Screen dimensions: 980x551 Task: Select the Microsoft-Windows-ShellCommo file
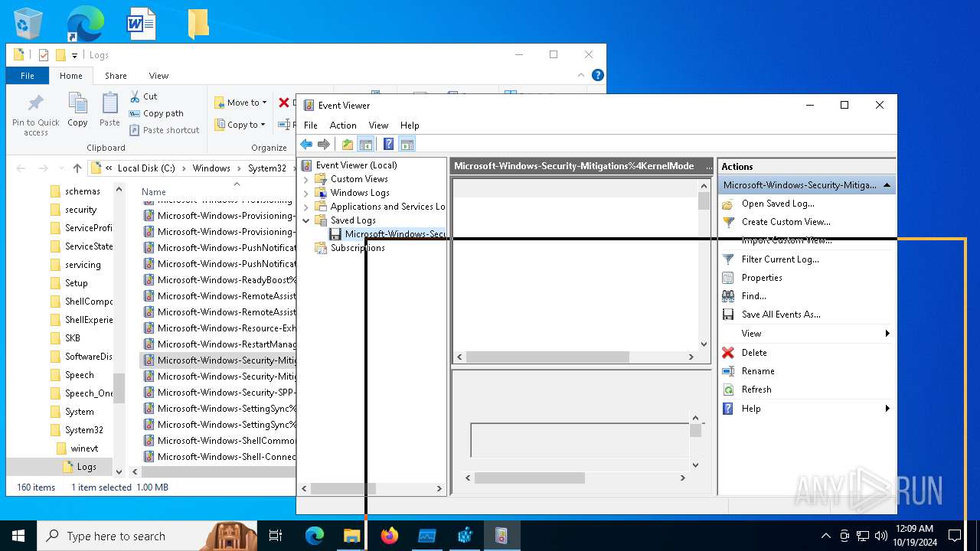219,441
